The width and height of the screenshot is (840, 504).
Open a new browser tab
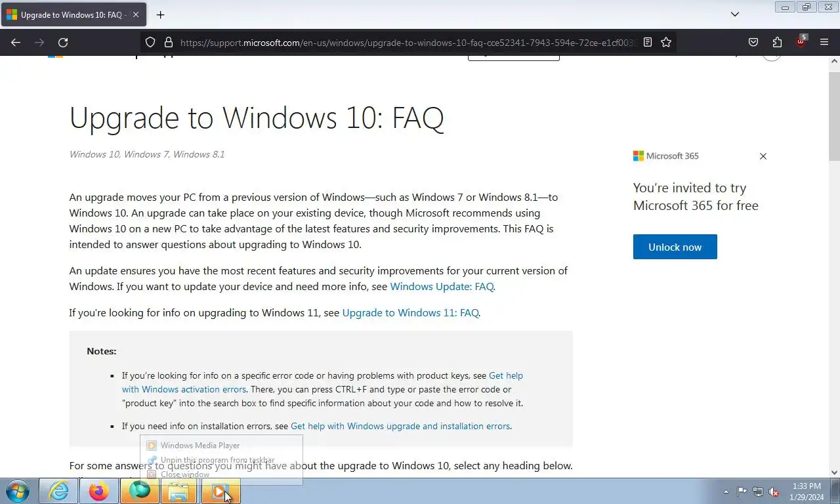160,14
